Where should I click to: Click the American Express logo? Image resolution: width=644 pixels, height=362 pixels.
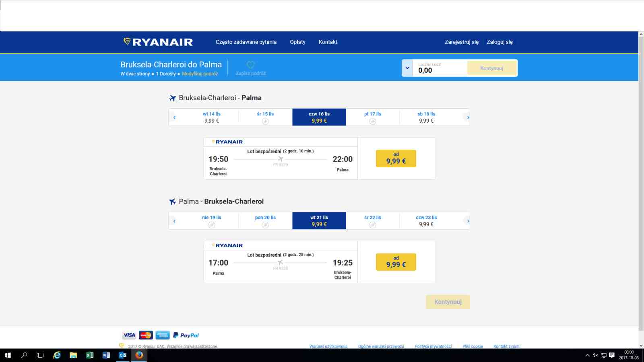coord(163,335)
